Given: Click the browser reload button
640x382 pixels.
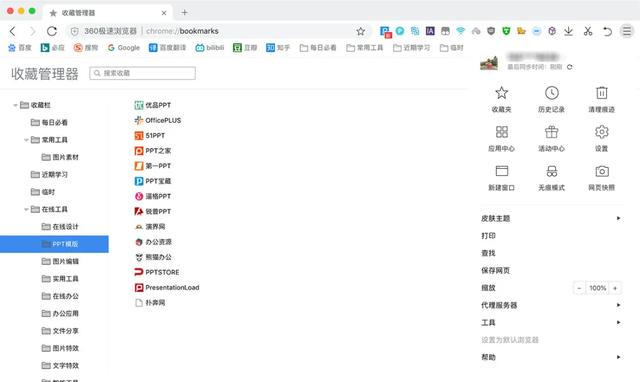Looking at the screenshot, I should [52, 31].
